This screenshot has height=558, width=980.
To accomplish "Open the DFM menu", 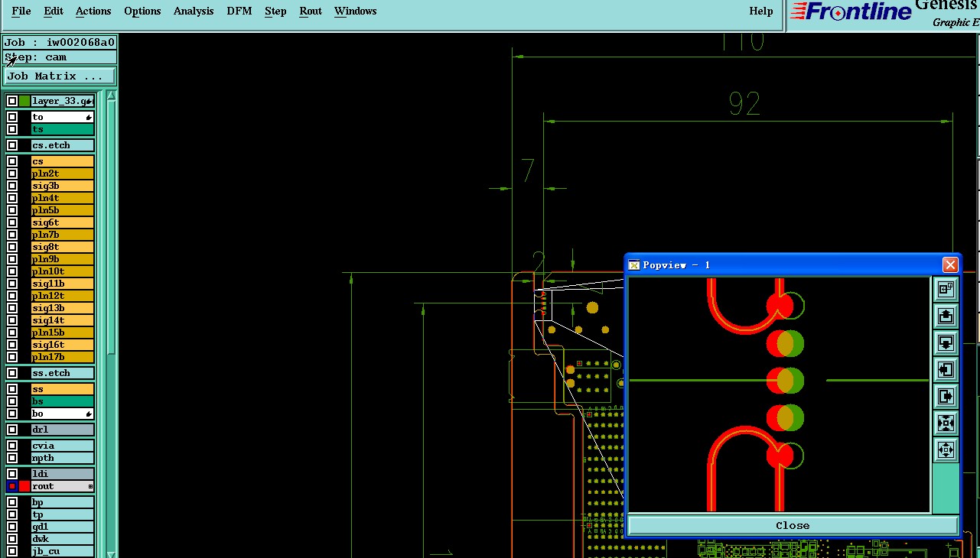I will click(239, 11).
